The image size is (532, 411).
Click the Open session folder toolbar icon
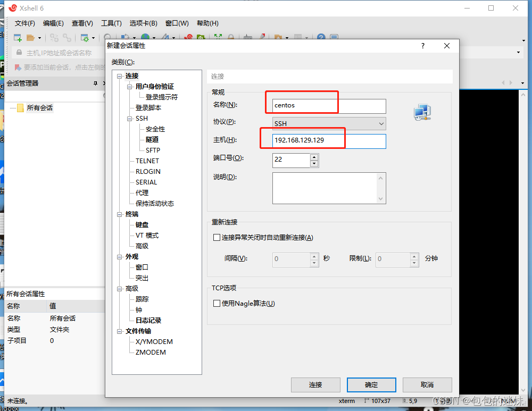[30, 38]
